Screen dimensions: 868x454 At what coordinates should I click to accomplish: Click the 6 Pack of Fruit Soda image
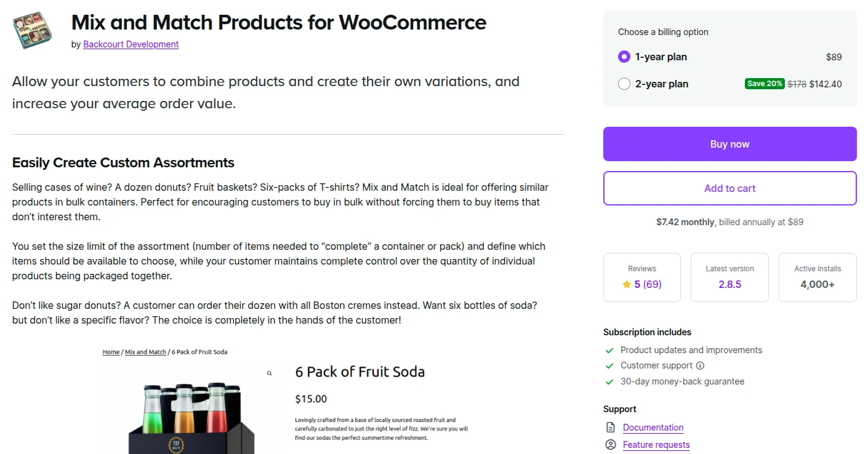(191, 412)
